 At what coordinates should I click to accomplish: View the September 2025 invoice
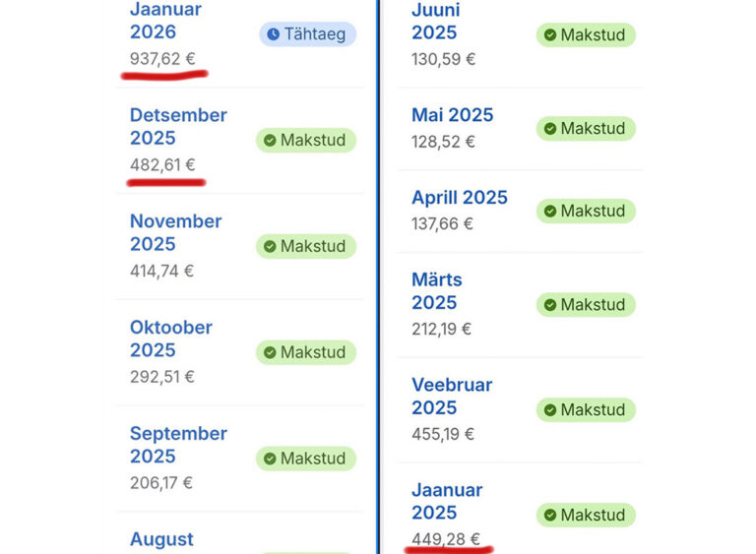(x=178, y=445)
